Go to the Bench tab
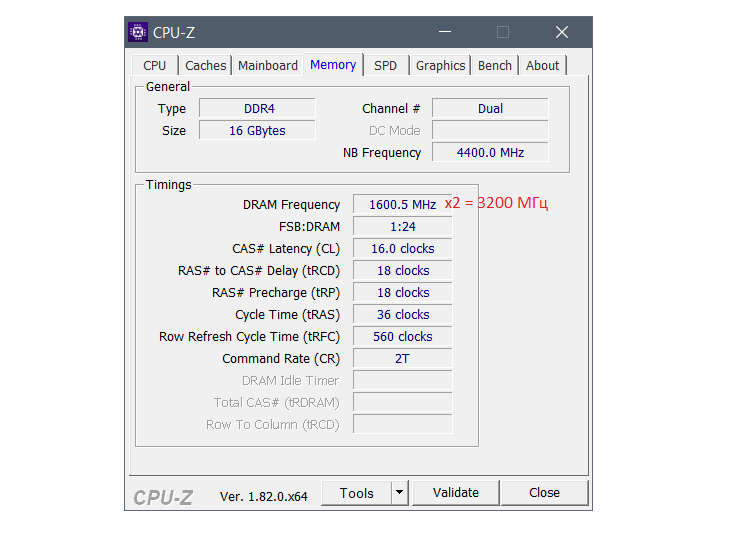The image size is (735, 536). (x=495, y=65)
